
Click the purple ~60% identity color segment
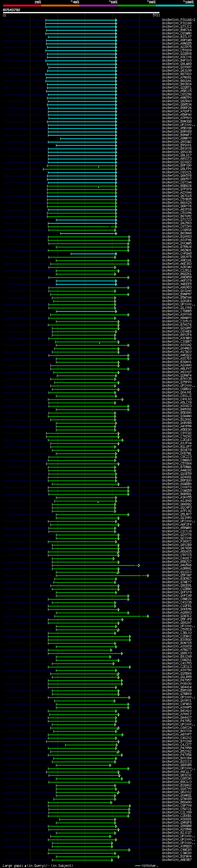99,6
